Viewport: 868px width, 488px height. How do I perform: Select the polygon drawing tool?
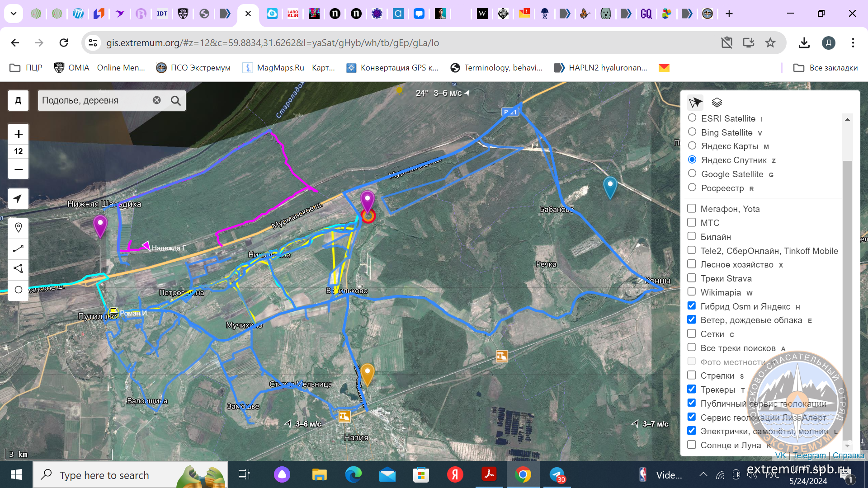(19, 269)
